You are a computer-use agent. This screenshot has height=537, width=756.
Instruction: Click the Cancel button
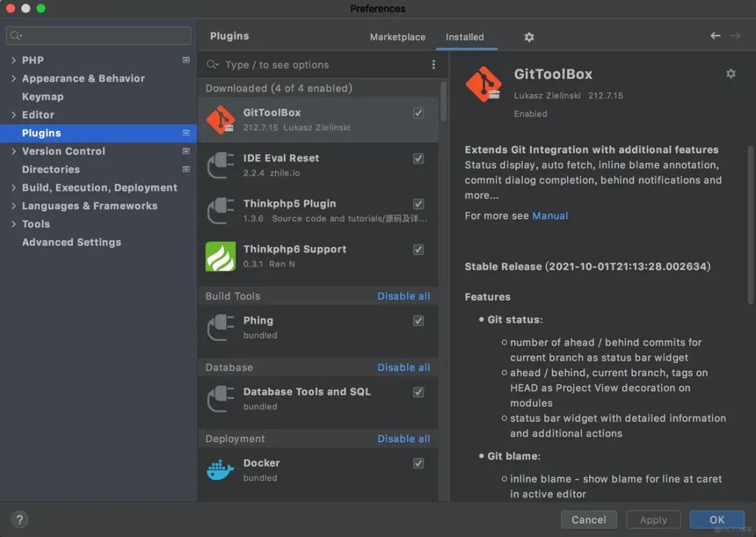point(589,519)
